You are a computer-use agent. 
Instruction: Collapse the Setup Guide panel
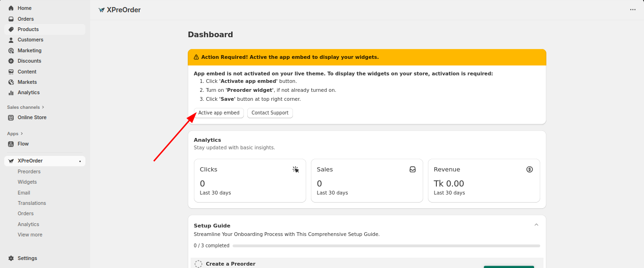(536, 225)
